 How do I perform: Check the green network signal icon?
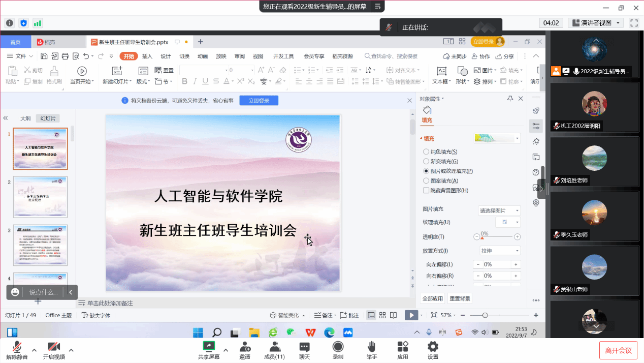[38, 23]
